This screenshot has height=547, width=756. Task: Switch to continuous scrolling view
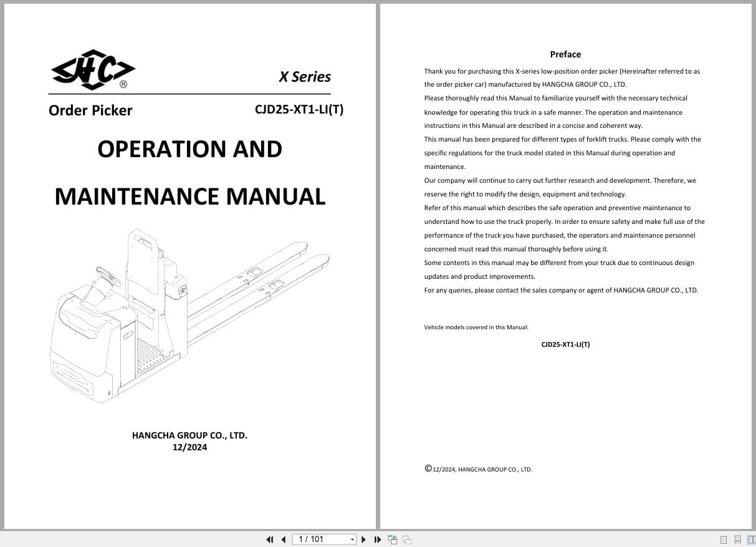tap(738, 539)
